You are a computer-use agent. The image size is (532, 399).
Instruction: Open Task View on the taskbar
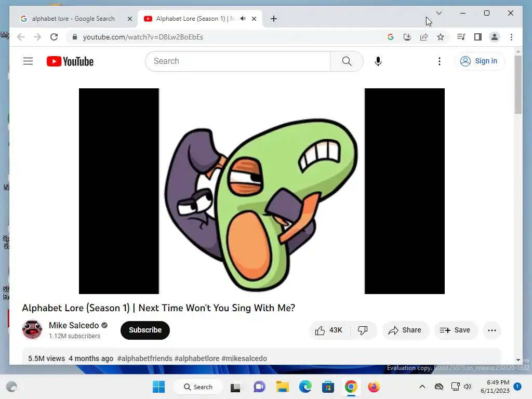click(235, 387)
